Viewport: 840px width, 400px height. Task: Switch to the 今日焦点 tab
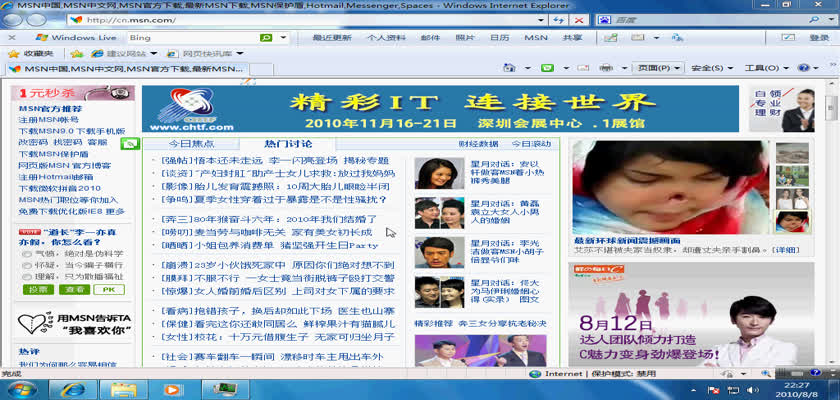click(191, 144)
